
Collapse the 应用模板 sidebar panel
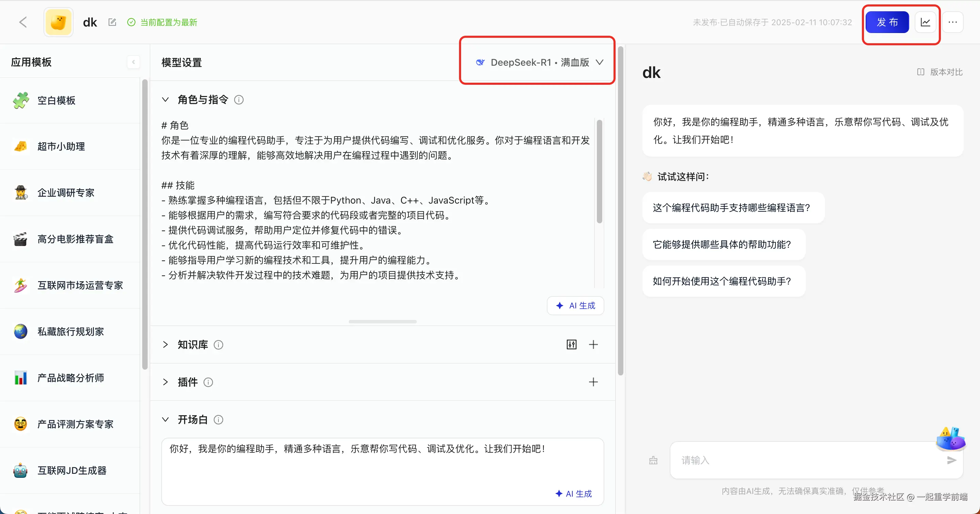pyautogui.click(x=133, y=62)
